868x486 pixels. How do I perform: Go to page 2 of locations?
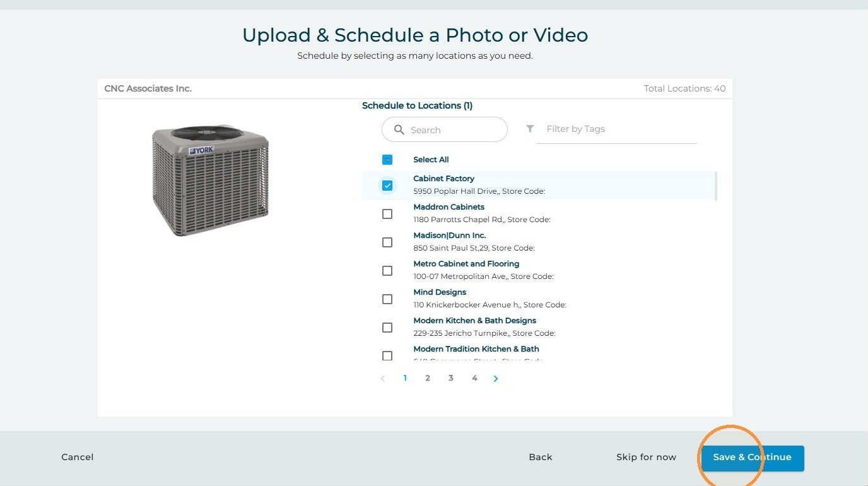[428, 378]
